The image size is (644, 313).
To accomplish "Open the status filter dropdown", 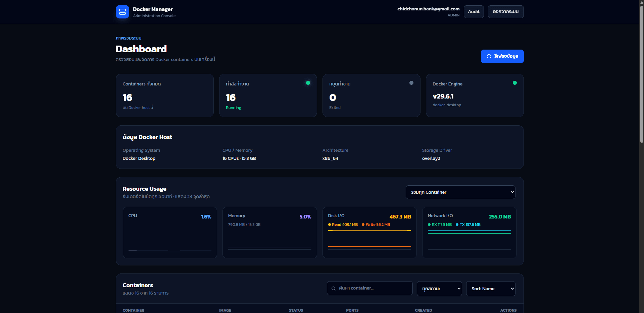I will click(x=439, y=289).
